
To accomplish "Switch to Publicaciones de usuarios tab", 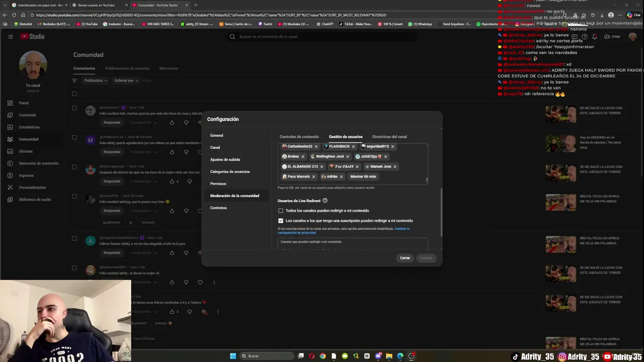I will tap(127, 68).
